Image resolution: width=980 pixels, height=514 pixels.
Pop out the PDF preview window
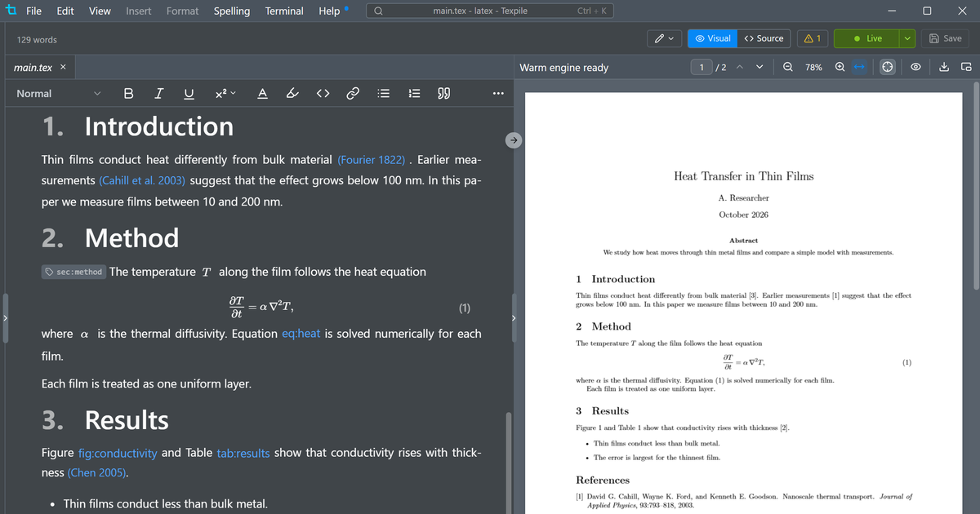click(966, 68)
